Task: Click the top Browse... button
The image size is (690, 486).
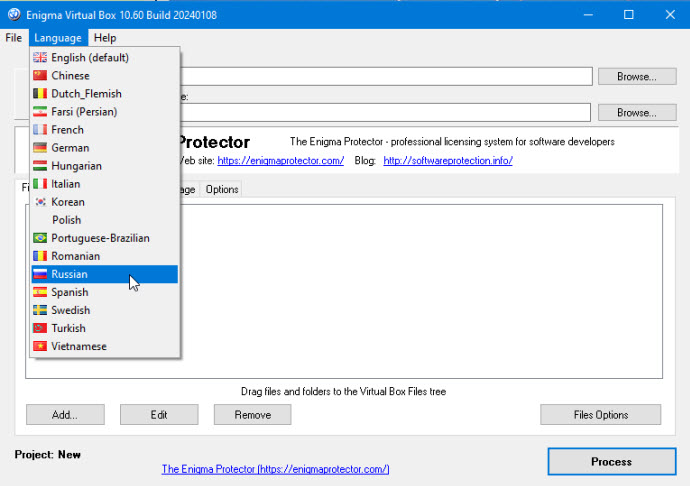Action: [x=637, y=77]
